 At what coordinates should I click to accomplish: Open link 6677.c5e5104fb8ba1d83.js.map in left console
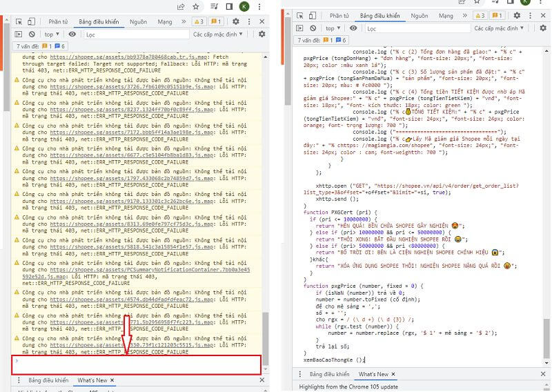pyautogui.click(x=132, y=155)
